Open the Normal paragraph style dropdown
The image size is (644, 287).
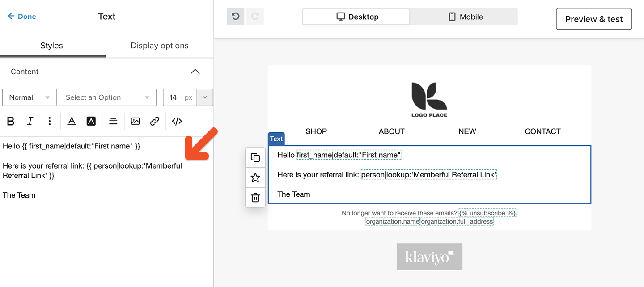30,97
